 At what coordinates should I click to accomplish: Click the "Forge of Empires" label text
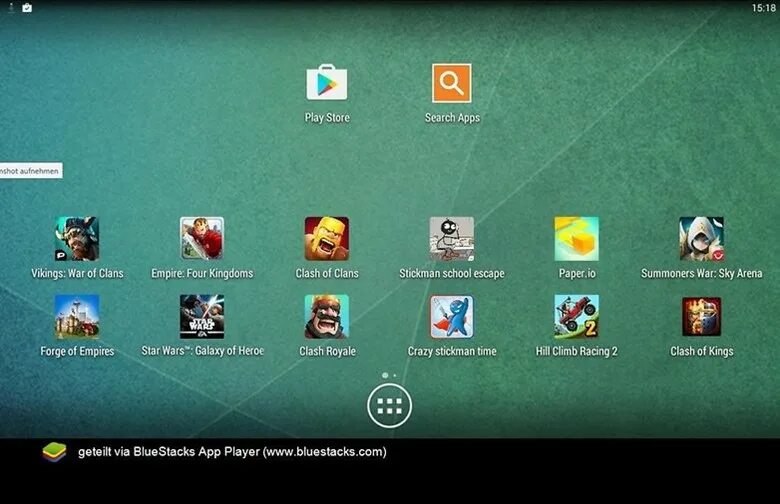pyautogui.click(x=77, y=351)
